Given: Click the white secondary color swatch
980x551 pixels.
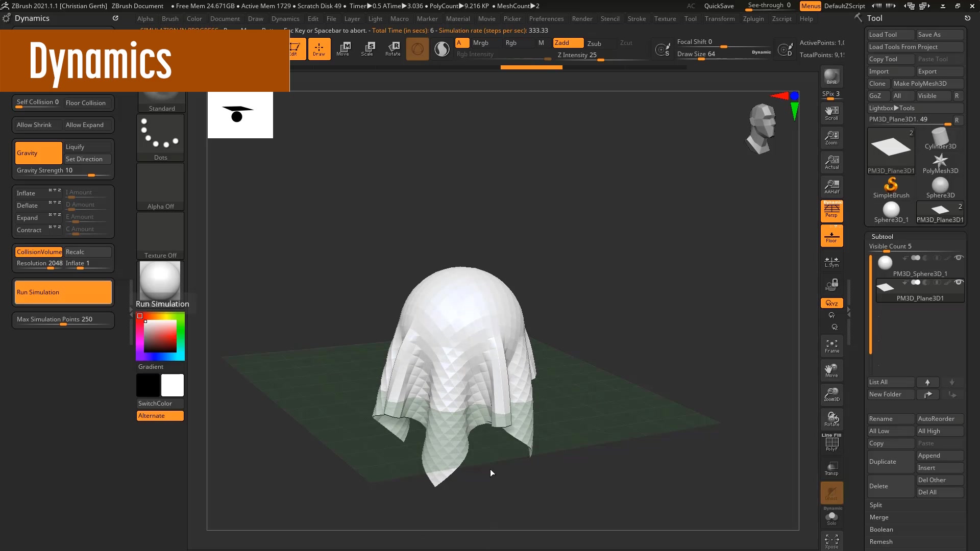Looking at the screenshot, I should pos(173,385).
